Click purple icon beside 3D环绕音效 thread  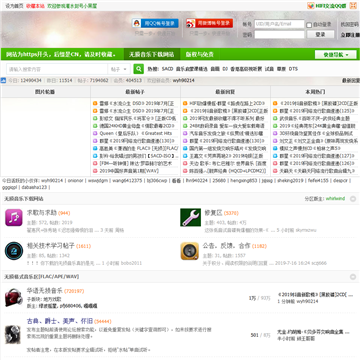click(275, 133)
